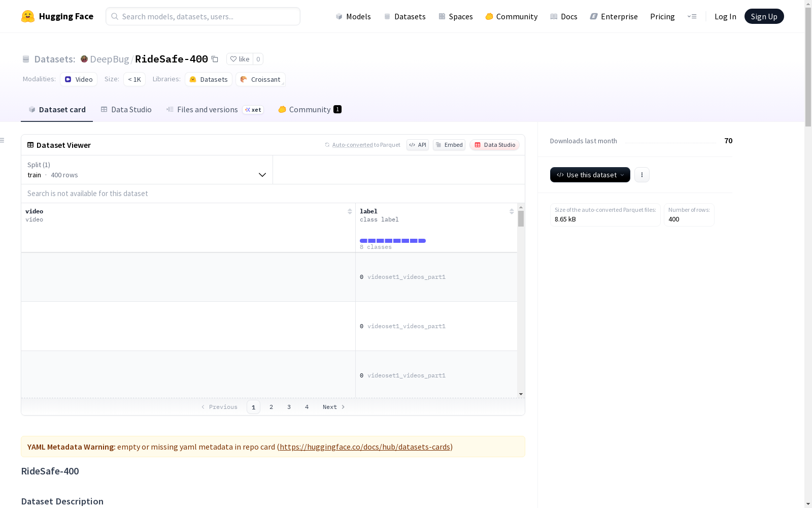Click the like heart button
This screenshot has height=508, width=812.
coord(240,59)
